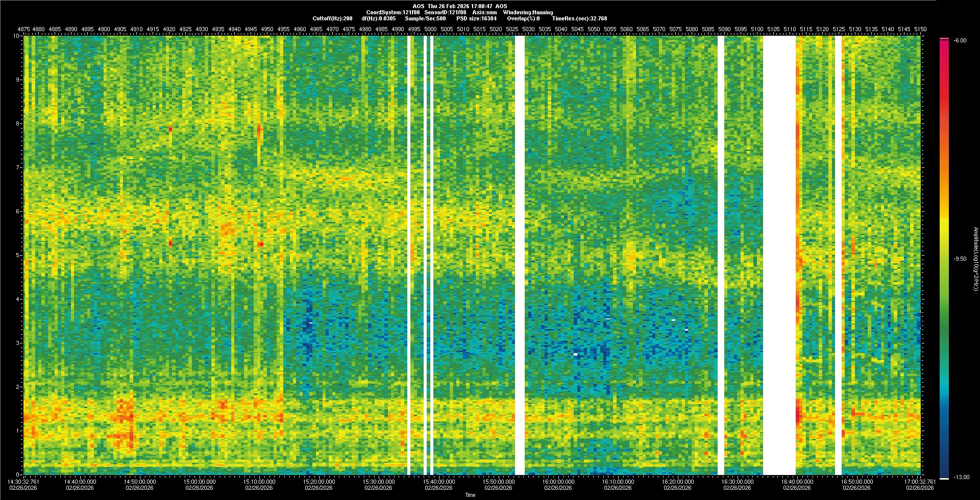
Task: Click the TimeRes.(sec):32.768 label
Action: [x=579, y=18]
